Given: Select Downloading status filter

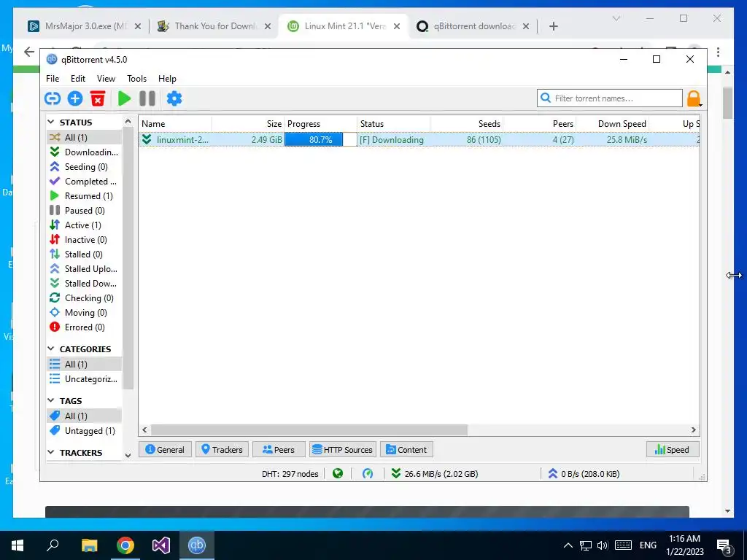Looking at the screenshot, I should pyautogui.click(x=84, y=152).
